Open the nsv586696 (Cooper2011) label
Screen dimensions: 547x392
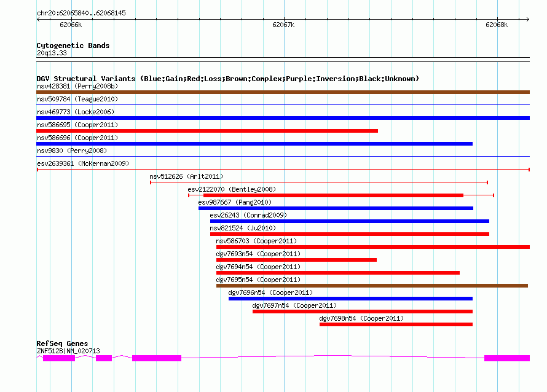tap(77, 138)
